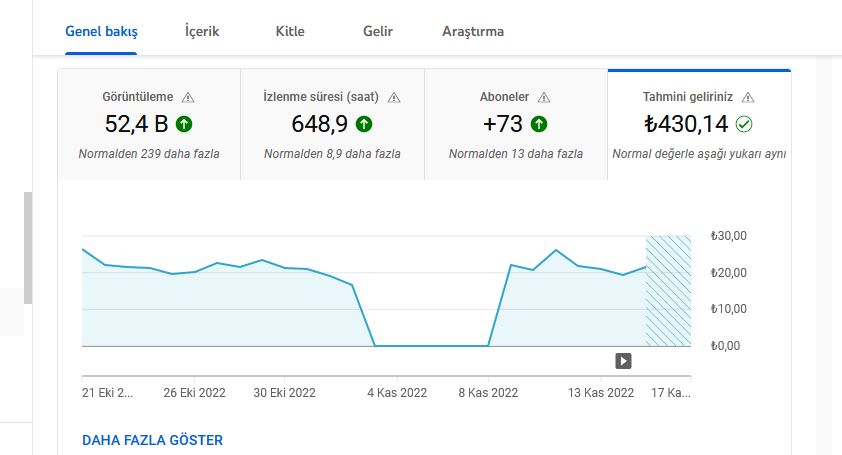Click warning icon next to Aboneler
The image size is (842, 455).
click(x=544, y=97)
